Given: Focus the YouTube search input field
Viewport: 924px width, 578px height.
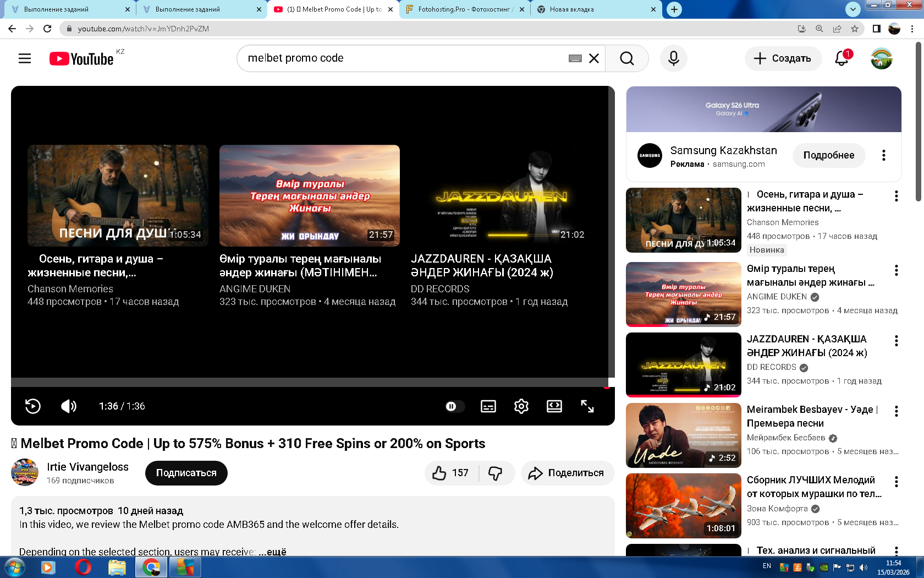Looking at the screenshot, I should (x=407, y=58).
